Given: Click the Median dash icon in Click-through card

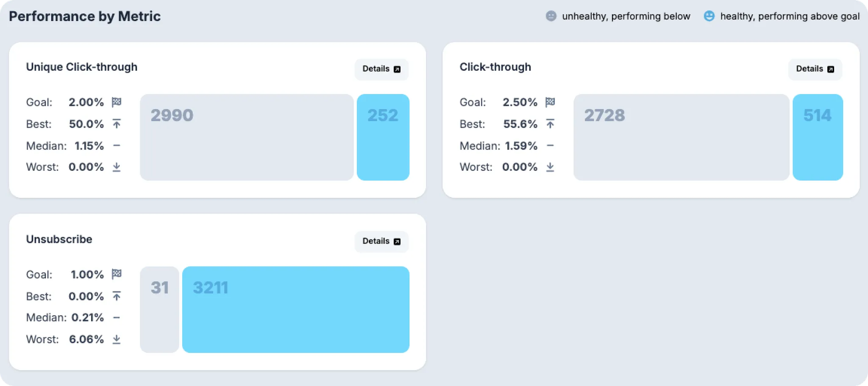Looking at the screenshot, I should (550, 146).
